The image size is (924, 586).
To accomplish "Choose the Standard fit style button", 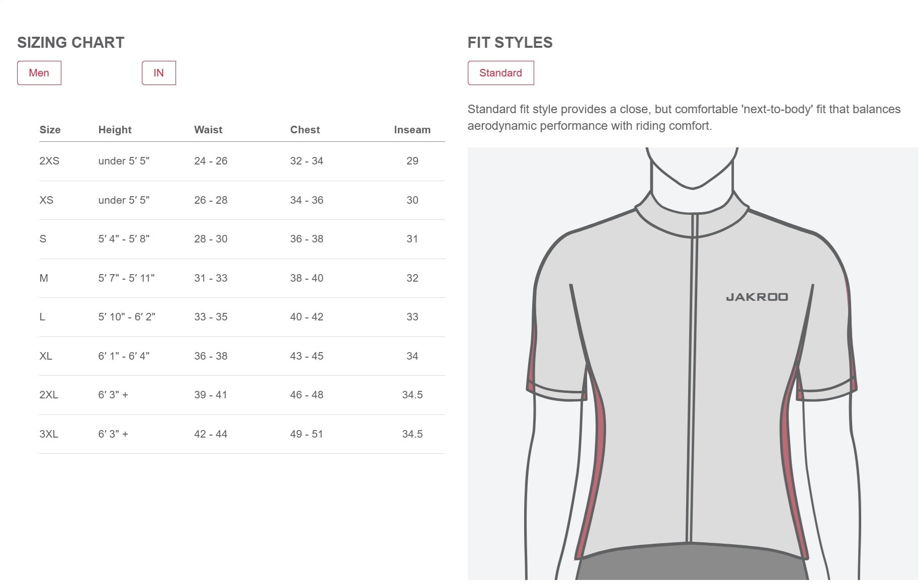I will (x=500, y=73).
